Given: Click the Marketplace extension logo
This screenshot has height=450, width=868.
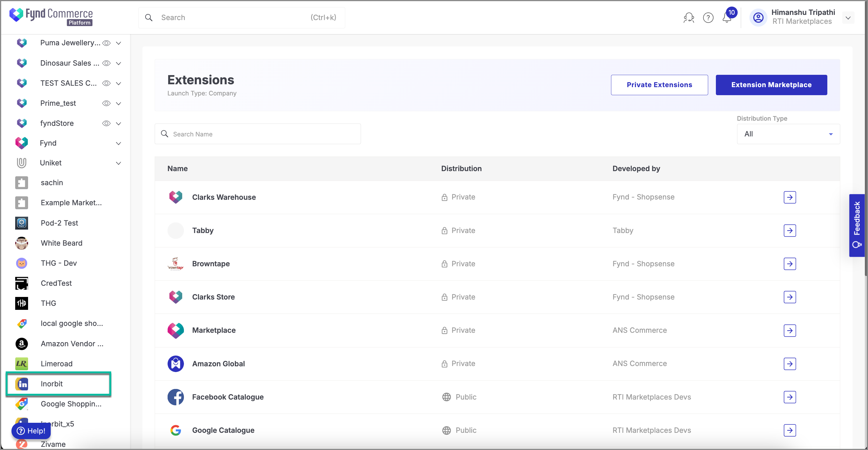Looking at the screenshot, I should (x=176, y=330).
